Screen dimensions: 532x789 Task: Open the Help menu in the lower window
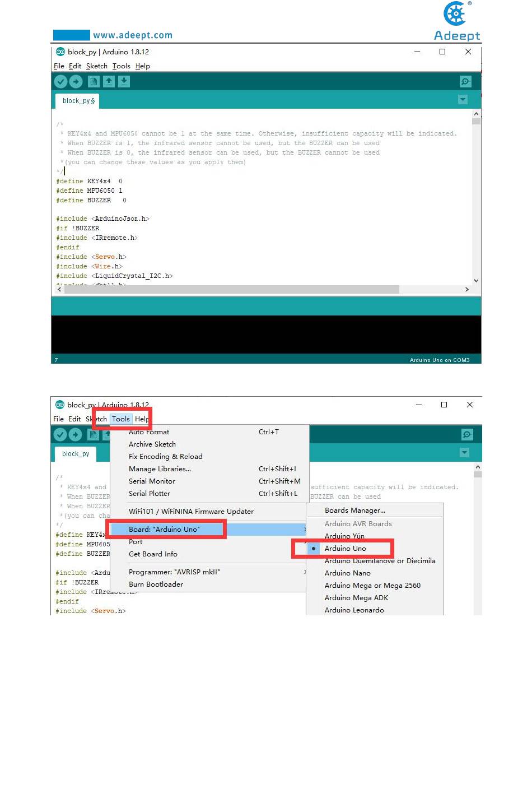point(142,419)
